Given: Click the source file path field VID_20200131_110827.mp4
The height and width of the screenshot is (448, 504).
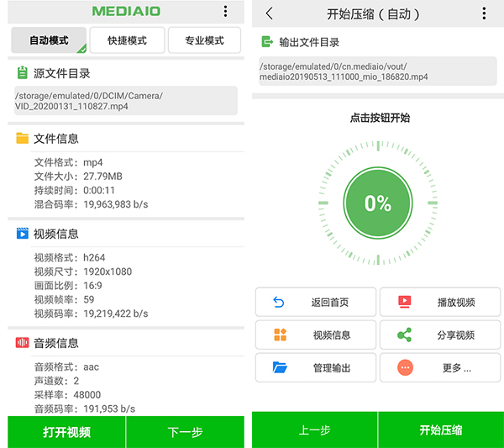Looking at the screenshot, I should click(126, 101).
